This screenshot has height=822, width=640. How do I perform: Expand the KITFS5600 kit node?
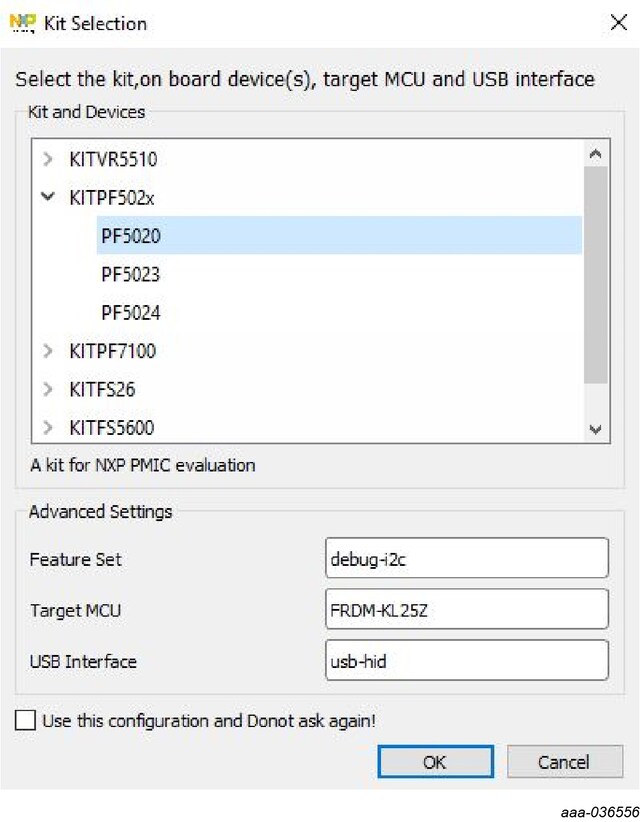click(47, 428)
